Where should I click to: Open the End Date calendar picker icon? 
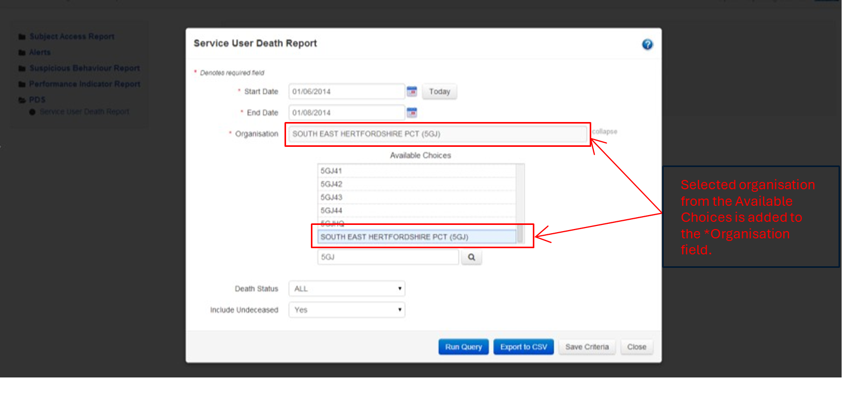point(412,113)
